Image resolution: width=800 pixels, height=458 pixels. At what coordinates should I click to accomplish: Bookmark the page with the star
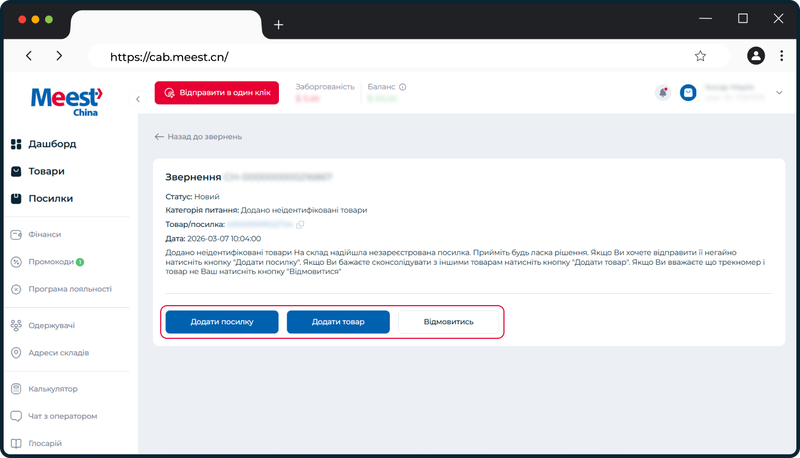click(x=700, y=56)
